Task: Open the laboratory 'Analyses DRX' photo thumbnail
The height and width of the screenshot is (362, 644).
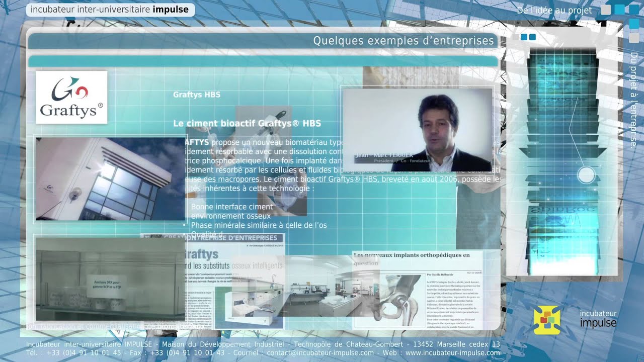Action: (x=110, y=279)
